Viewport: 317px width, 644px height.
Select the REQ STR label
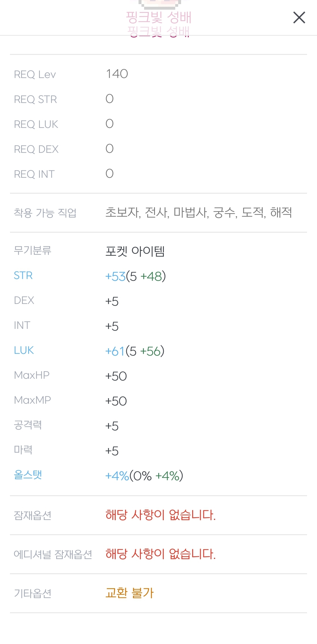coord(36,99)
